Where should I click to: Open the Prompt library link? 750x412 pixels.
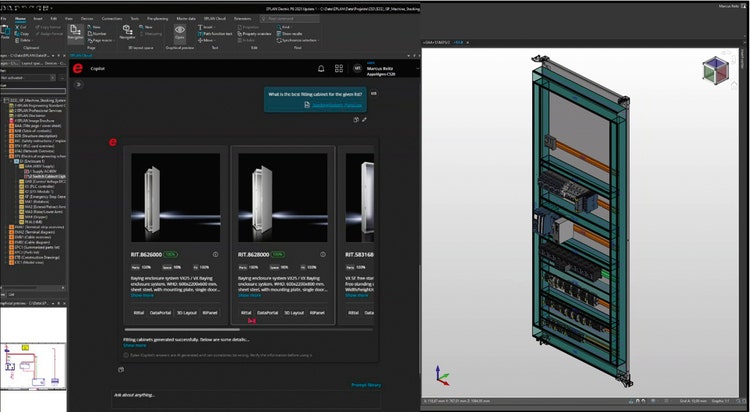pyautogui.click(x=365, y=384)
